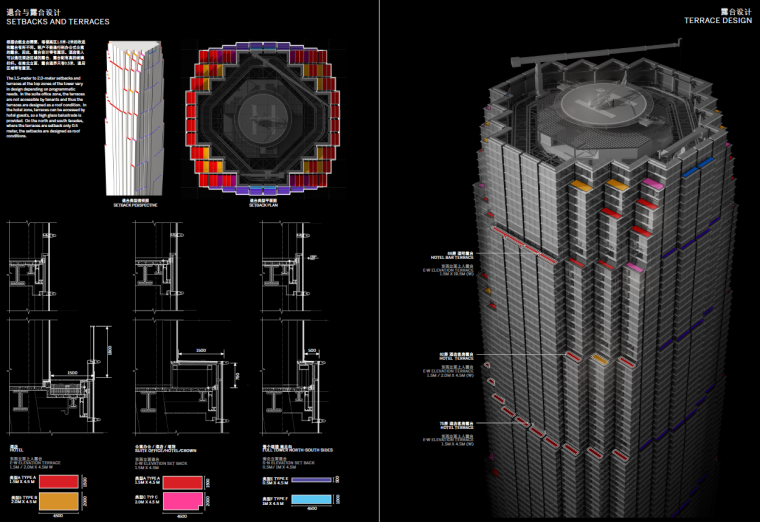Click the helipad on the 3D tower roof
760x522 pixels.
tap(592, 104)
